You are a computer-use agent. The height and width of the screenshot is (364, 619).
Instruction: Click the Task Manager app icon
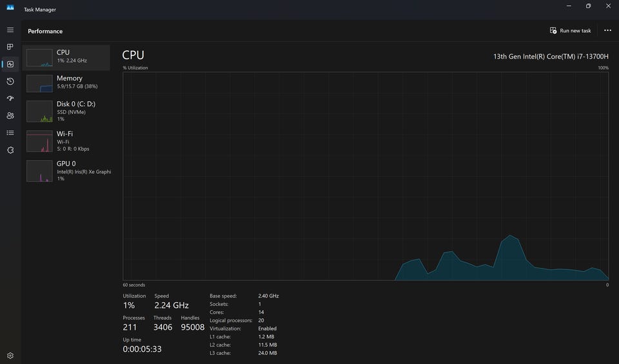pyautogui.click(x=10, y=8)
